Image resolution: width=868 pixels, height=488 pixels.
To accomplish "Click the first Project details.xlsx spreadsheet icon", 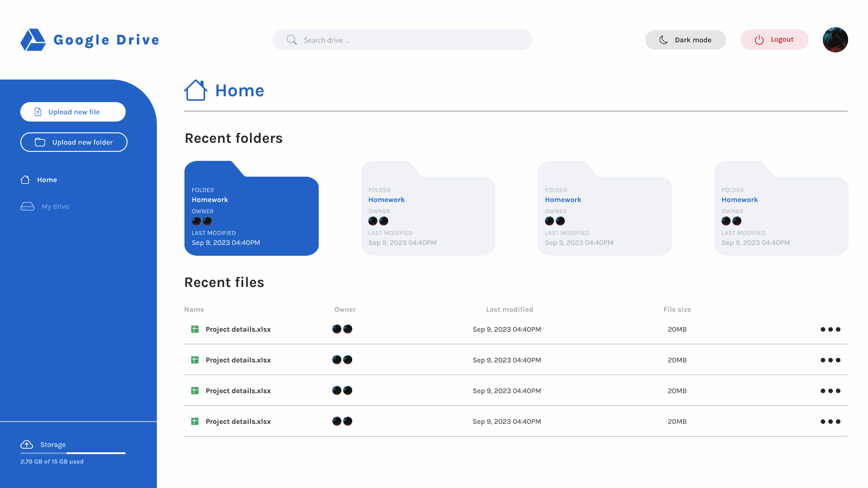I will pos(195,329).
